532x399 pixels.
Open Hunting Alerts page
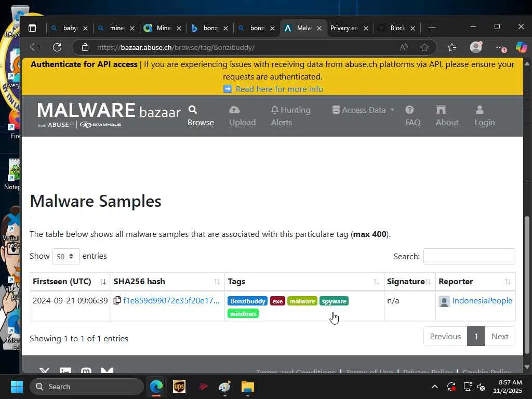coord(291,116)
